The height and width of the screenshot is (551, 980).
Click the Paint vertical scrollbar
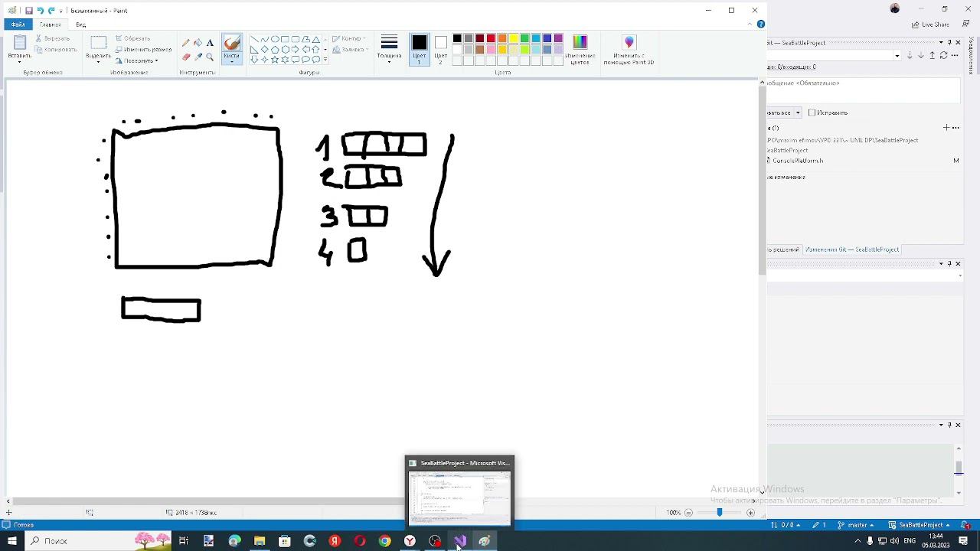762,181
